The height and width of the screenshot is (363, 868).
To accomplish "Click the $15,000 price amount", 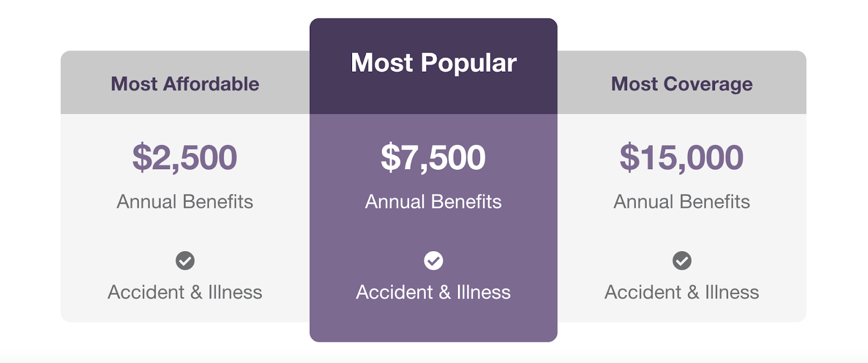I will [x=682, y=157].
